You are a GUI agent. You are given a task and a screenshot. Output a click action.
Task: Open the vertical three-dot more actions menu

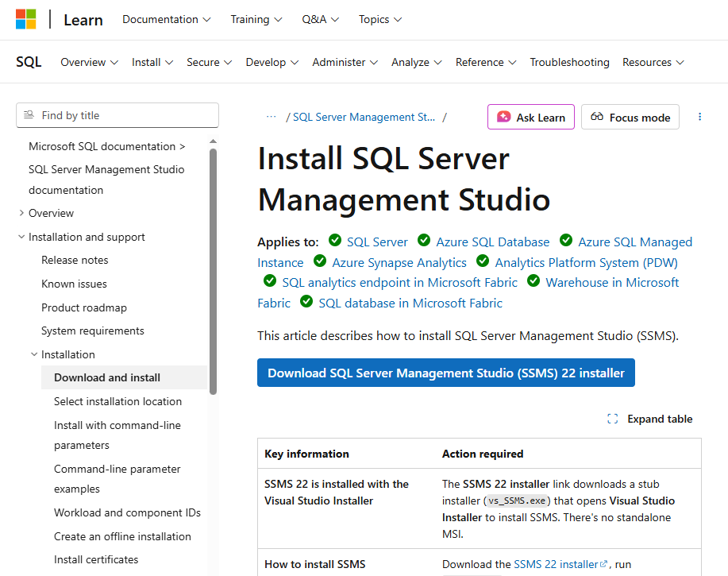point(699,117)
